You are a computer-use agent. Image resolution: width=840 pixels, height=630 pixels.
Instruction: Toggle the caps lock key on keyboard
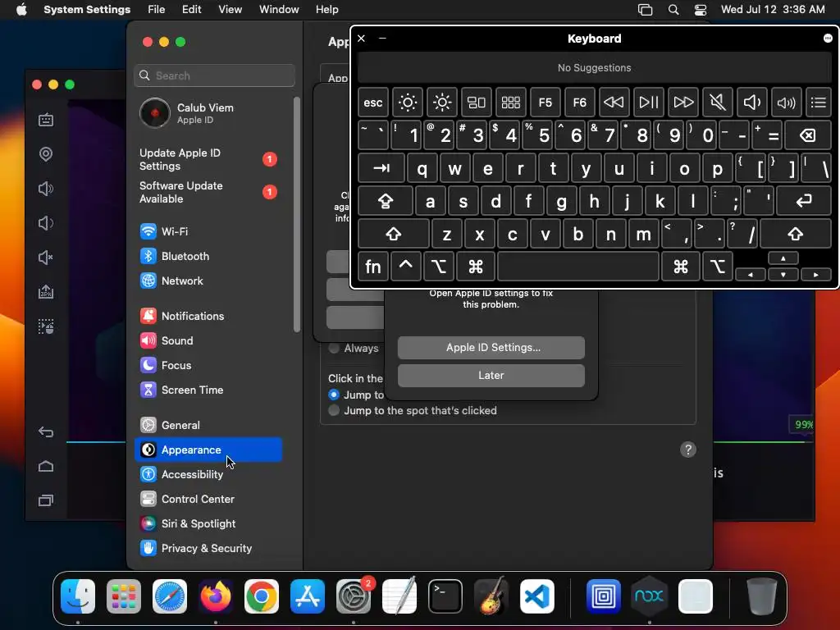(386, 201)
